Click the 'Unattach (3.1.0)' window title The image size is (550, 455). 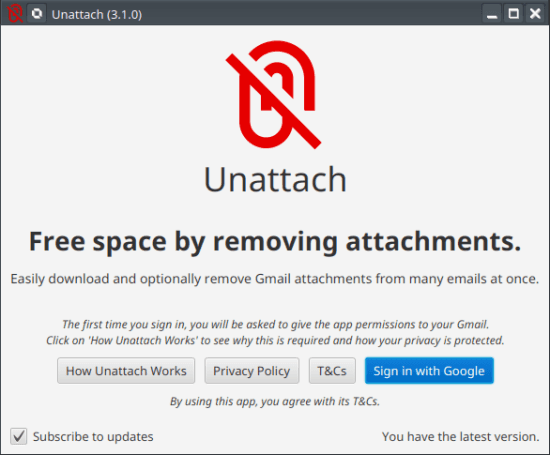coord(97,15)
